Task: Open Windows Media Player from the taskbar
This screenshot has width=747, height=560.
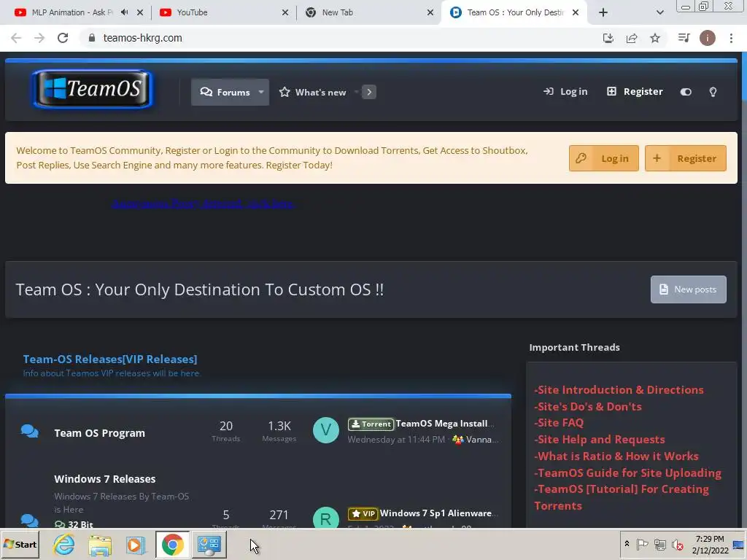Action: pos(136,544)
